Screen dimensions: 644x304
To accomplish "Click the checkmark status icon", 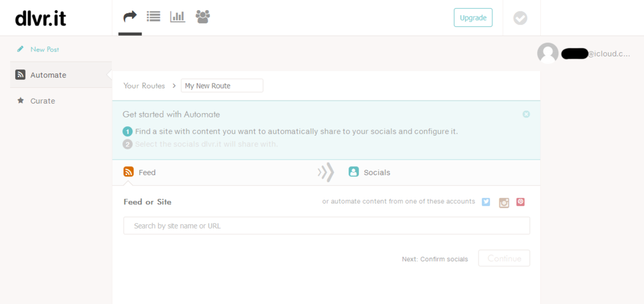I will [x=520, y=18].
